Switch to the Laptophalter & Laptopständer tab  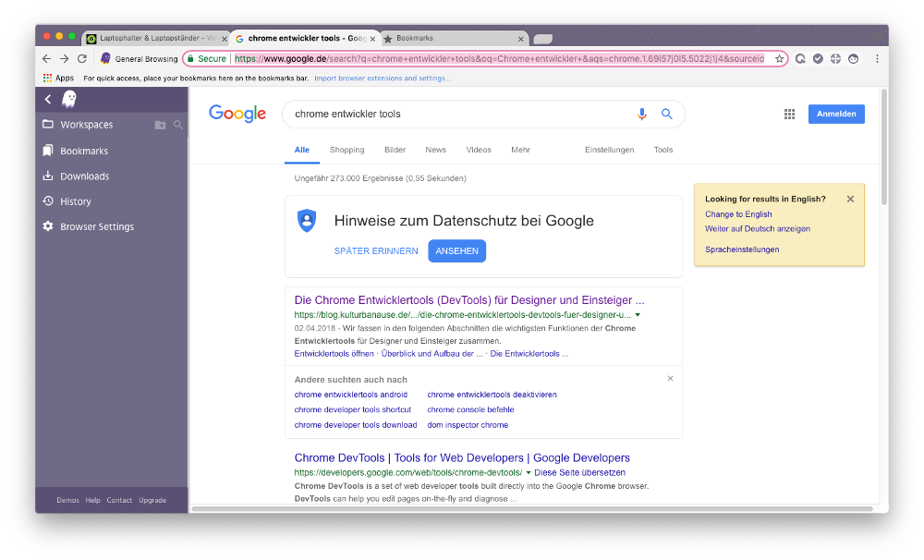156,38
